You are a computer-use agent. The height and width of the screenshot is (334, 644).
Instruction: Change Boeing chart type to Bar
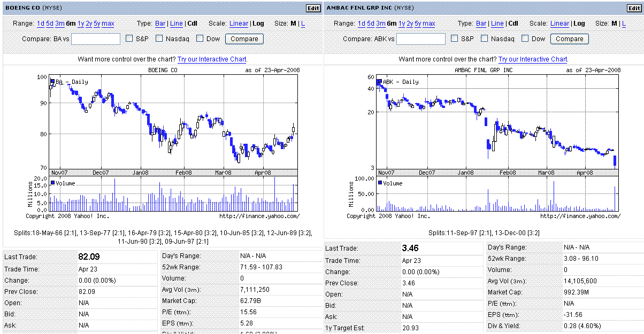[160, 24]
